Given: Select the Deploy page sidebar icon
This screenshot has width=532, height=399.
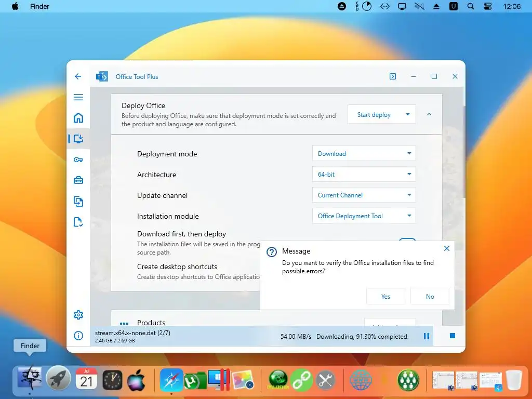Looking at the screenshot, I should click(78, 139).
